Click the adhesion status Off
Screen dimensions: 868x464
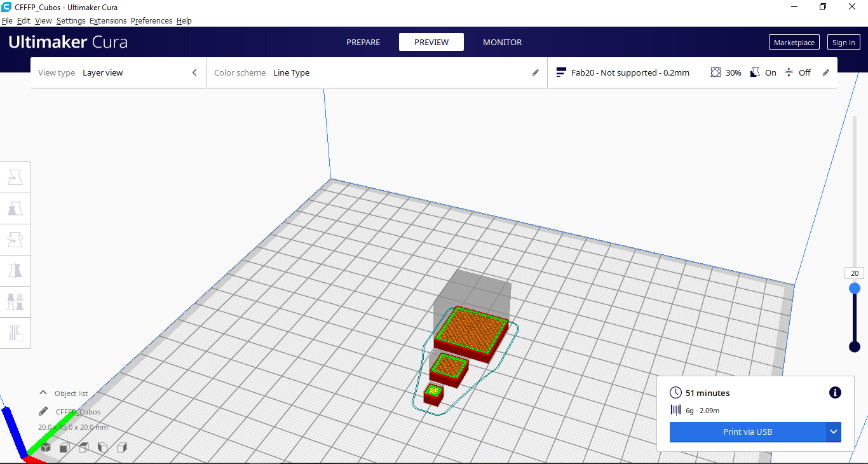click(804, 73)
